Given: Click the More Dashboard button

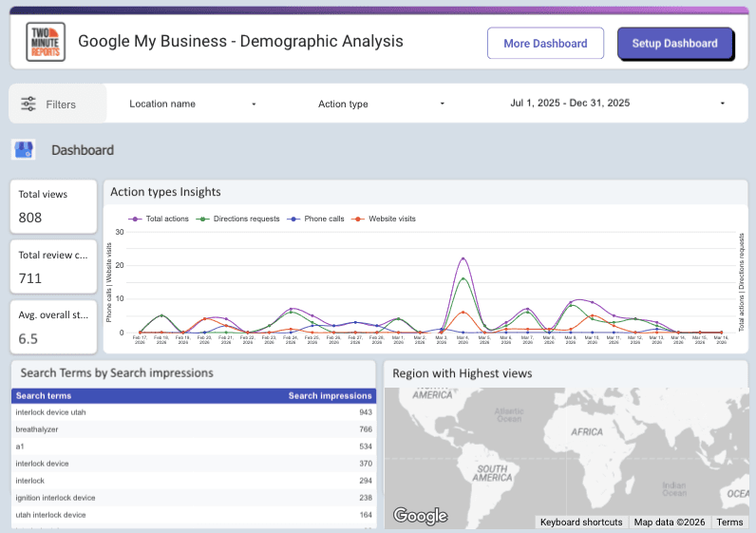Looking at the screenshot, I should click(x=545, y=44).
